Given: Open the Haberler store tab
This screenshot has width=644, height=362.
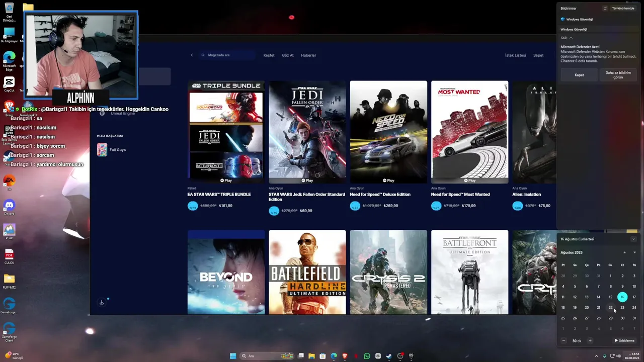Looking at the screenshot, I should pos(308,55).
